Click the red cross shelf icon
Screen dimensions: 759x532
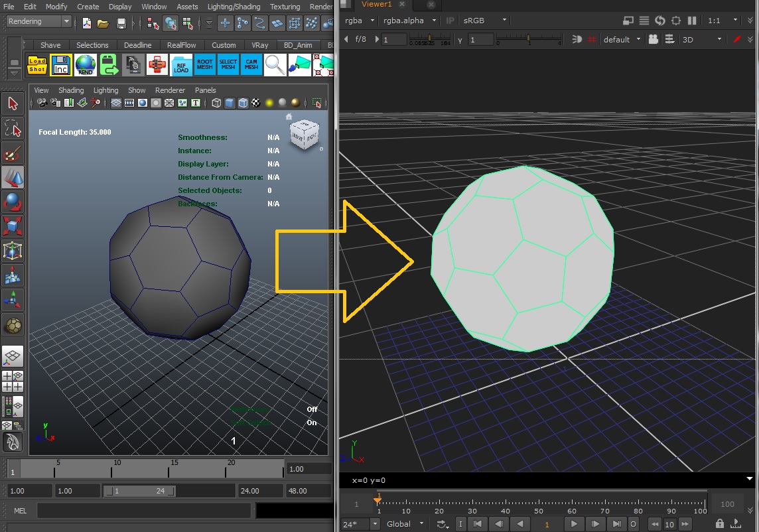pos(157,65)
